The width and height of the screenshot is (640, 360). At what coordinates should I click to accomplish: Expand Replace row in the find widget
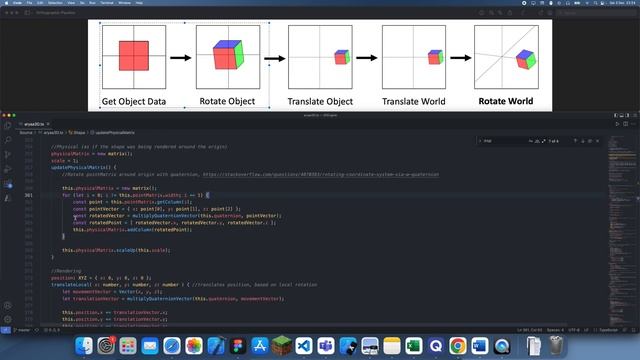tap(480, 141)
